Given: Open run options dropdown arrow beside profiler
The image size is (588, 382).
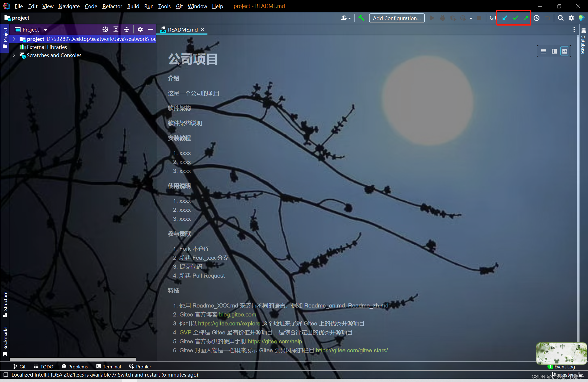Looking at the screenshot, I should (x=471, y=18).
